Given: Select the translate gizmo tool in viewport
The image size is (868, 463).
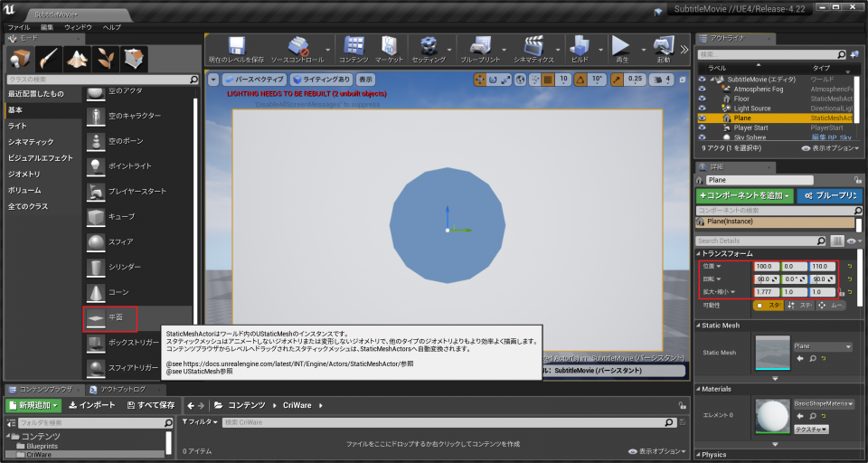Looking at the screenshot, I should [479, 80].
